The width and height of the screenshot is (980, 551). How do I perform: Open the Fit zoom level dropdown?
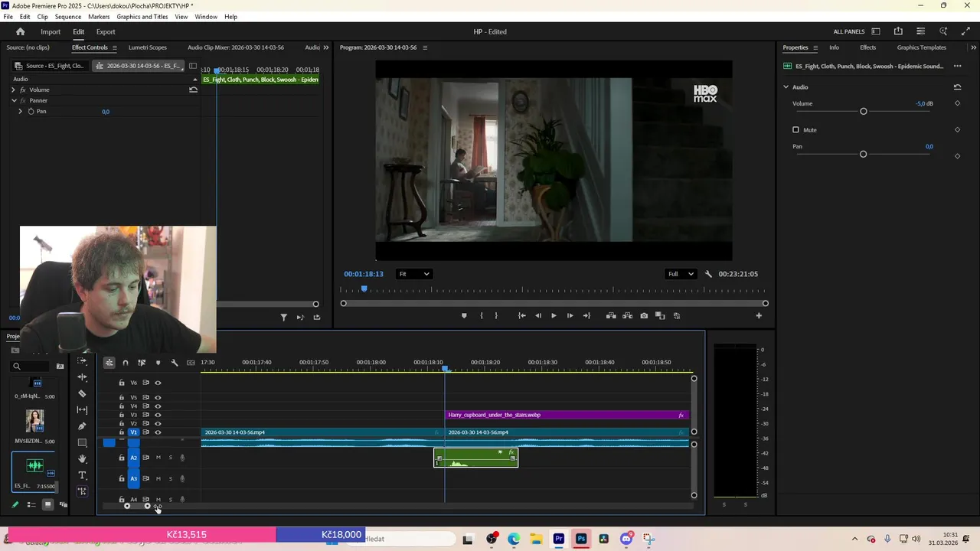[x=413, y=274]
